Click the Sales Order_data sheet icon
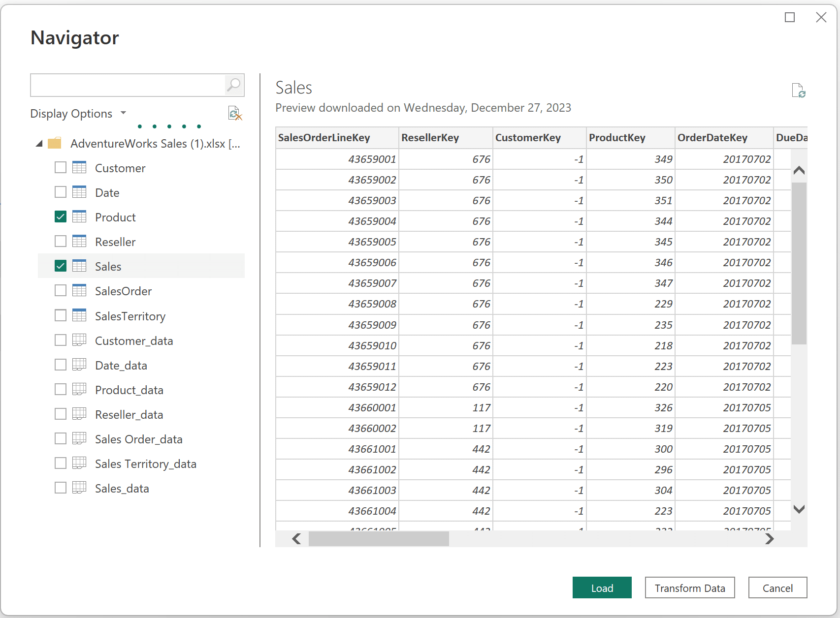This screenshot has height=618, width=840. 79,438
